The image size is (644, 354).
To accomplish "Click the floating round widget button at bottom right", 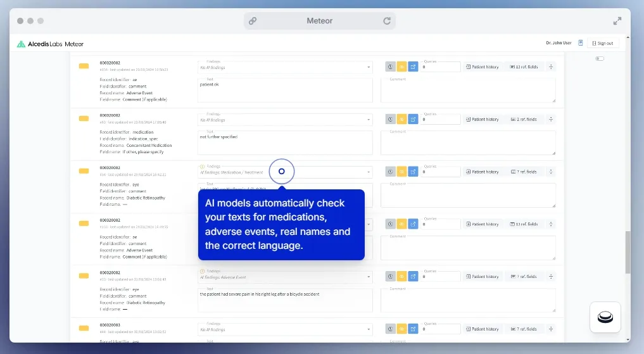I will pos(605,317).
